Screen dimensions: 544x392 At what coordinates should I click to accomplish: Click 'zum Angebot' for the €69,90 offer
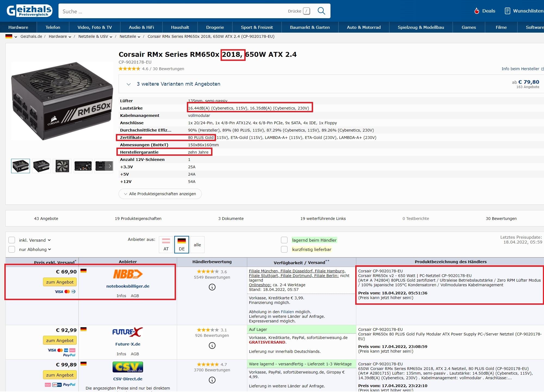click(x=60, y=282)
